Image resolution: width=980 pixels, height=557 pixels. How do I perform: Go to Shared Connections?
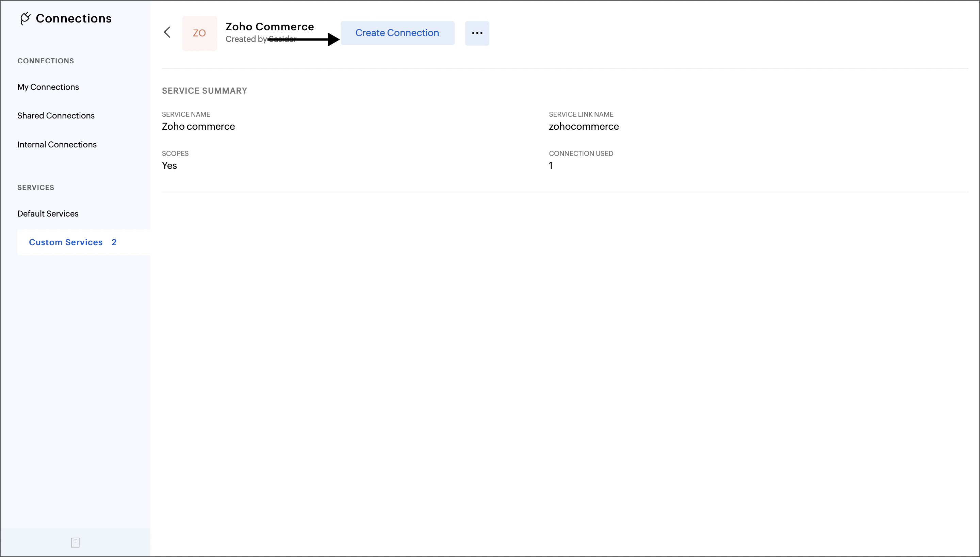coord(56,115)
